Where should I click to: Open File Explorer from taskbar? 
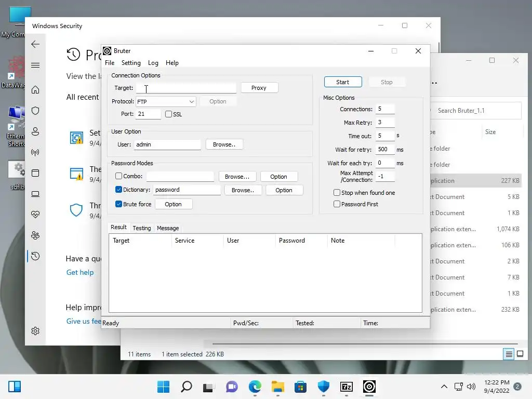click(277, 387)
